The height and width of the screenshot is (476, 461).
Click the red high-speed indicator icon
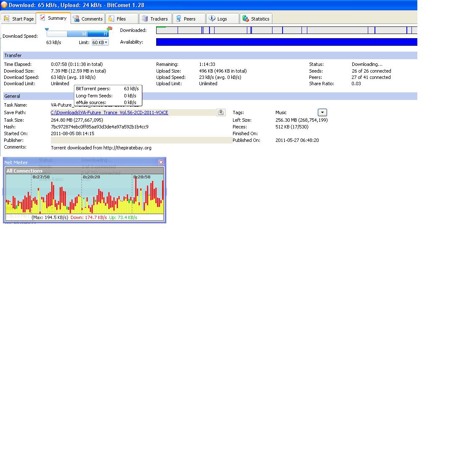[x=110, y=29]
